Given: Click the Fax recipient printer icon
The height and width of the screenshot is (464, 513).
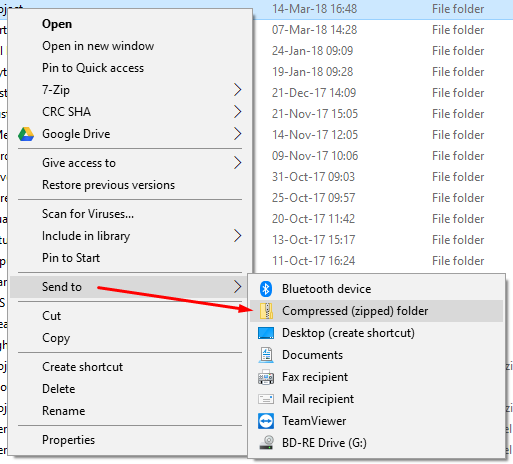Looking at the screenshot, I should click(266, 377).
